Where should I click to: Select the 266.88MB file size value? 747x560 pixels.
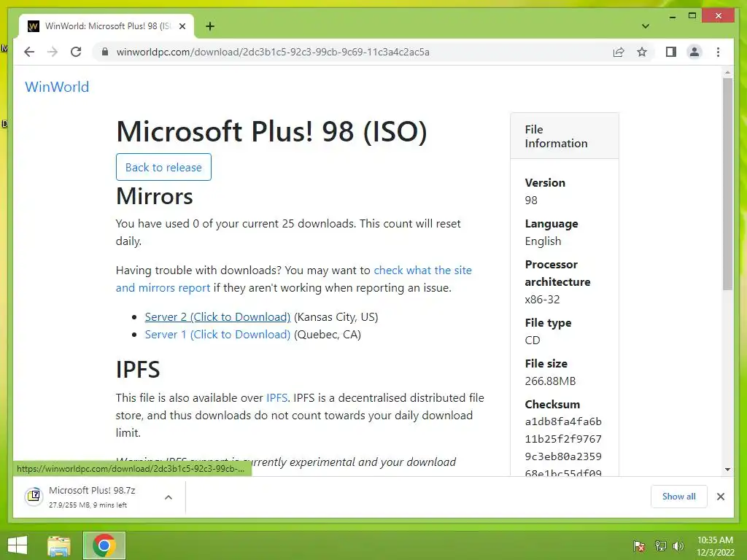tap(550, 381)
